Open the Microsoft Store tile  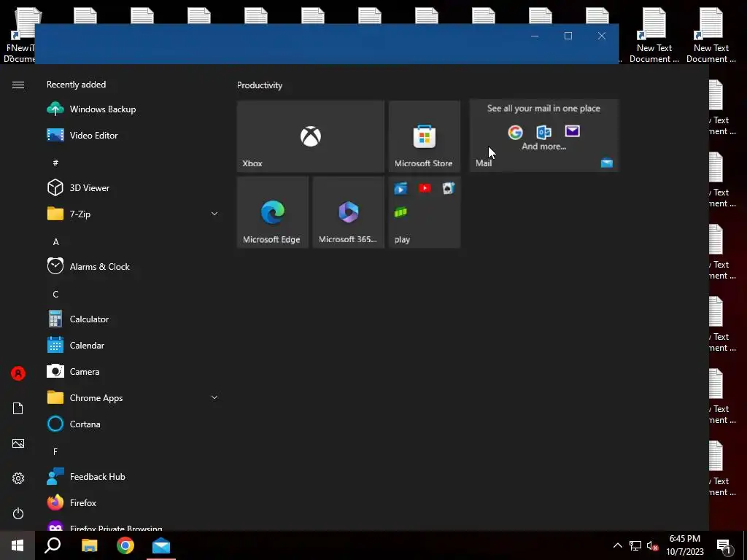click(425, 136)
